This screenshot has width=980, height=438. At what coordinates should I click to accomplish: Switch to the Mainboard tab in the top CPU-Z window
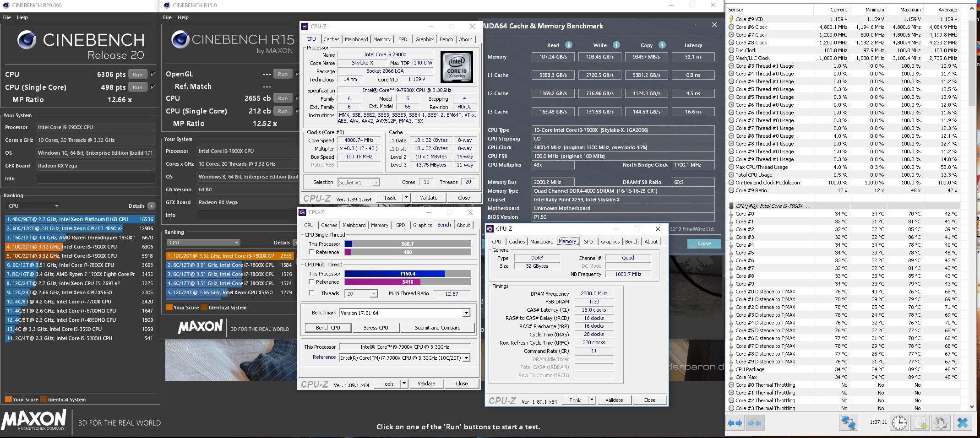[356, 39]
